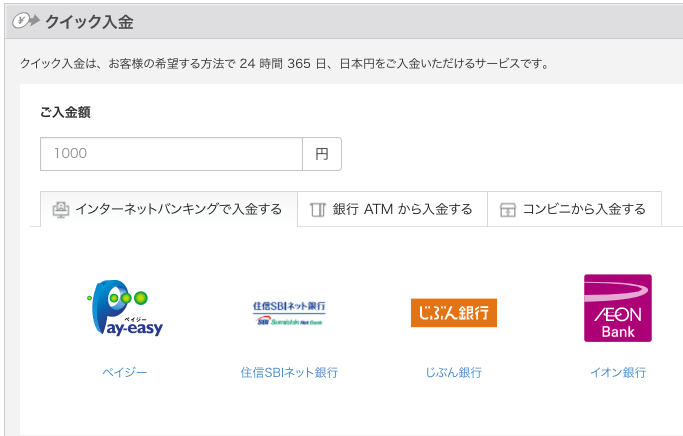The height and width of the screenshot is (436, 683).
Task: Click the 住信SBIネット銀行 logo image
Action: pos(289,313)
